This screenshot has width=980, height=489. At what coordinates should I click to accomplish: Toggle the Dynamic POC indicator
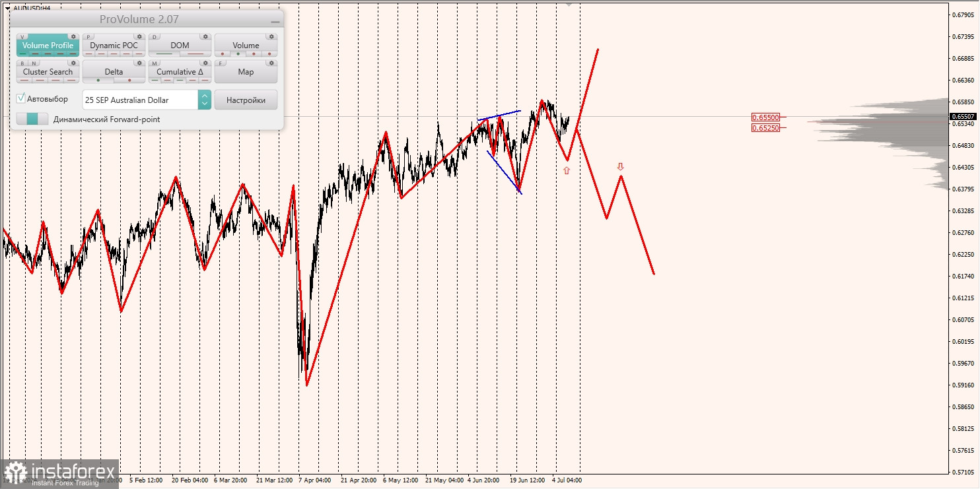pos(114,46)
